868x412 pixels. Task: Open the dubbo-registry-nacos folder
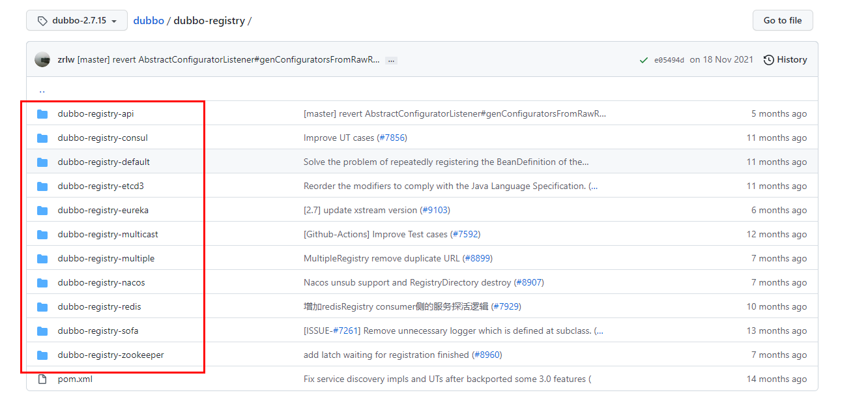(x=102, y=282)
